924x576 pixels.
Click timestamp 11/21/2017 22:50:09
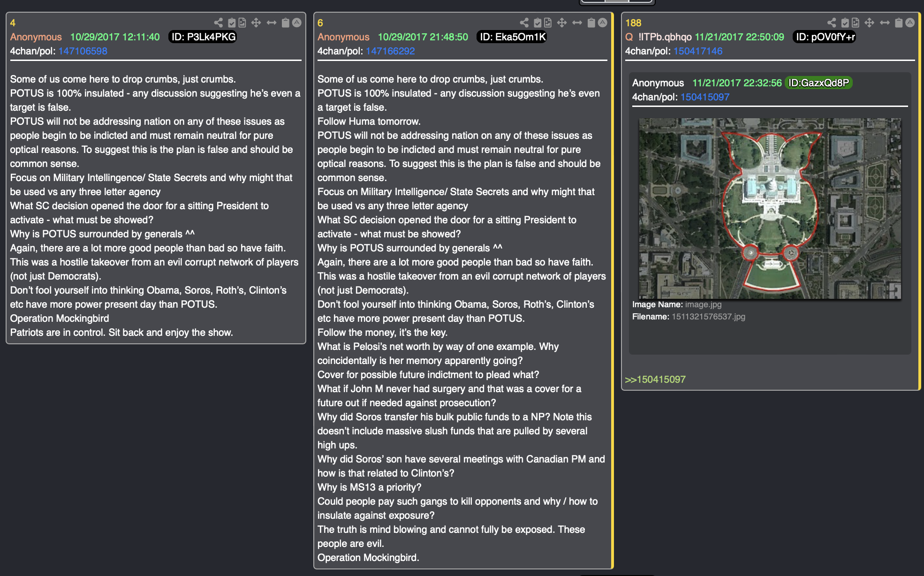(x=739, y=37)
